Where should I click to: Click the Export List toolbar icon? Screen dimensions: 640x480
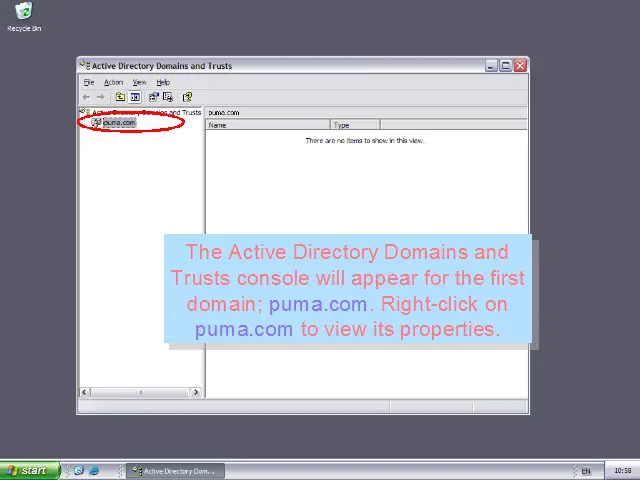point(168,97)
